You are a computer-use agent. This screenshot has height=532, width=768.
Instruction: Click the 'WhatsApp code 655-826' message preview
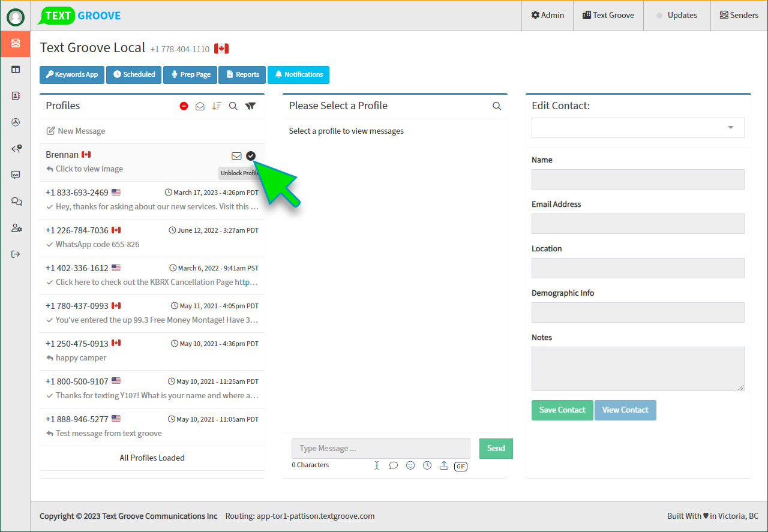(98, 245)
